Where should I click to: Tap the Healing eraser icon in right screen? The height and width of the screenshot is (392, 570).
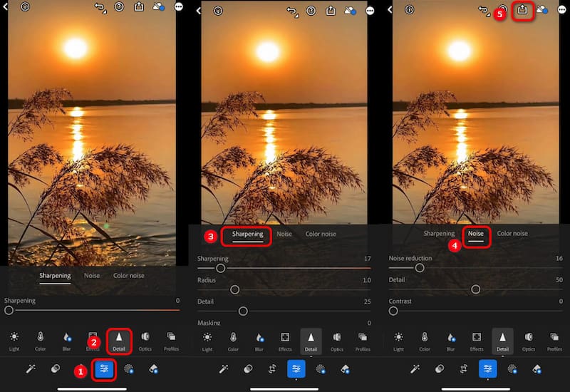click(x=536, y=368)
